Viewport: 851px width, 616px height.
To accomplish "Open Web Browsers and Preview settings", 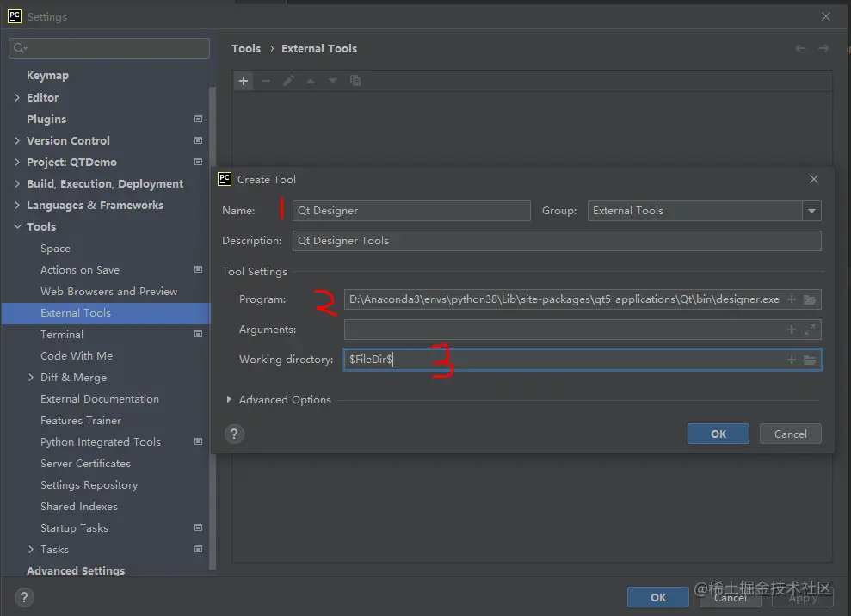I will (x=108, y=292).
